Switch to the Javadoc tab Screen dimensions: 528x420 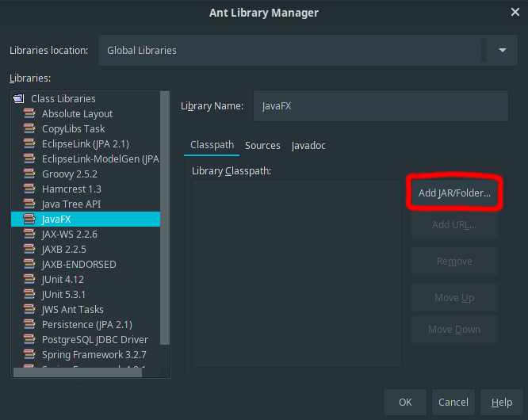[x=308, y=146]
